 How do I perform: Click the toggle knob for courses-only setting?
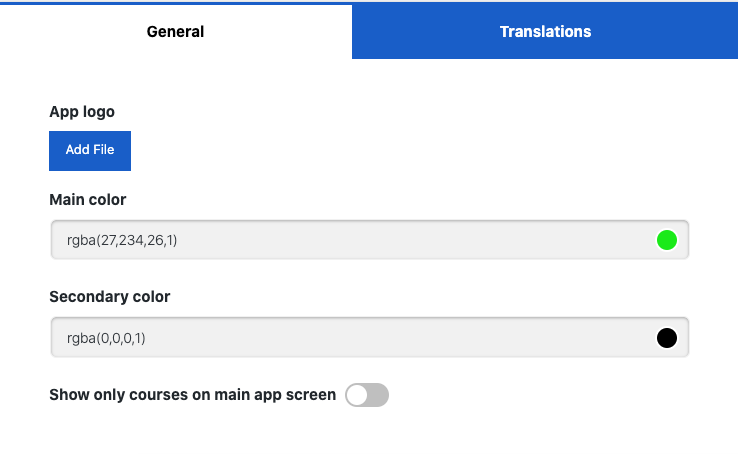coord(357,395)
